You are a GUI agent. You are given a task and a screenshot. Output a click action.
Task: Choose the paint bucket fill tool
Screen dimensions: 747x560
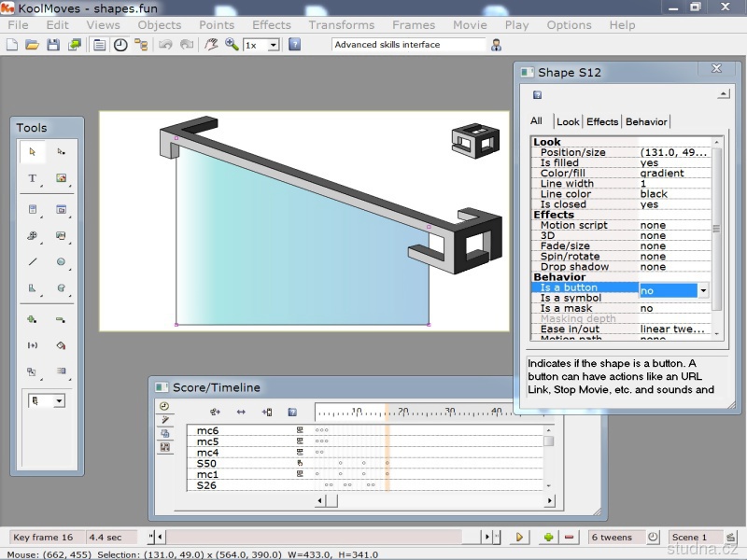(x=61, y=344)
